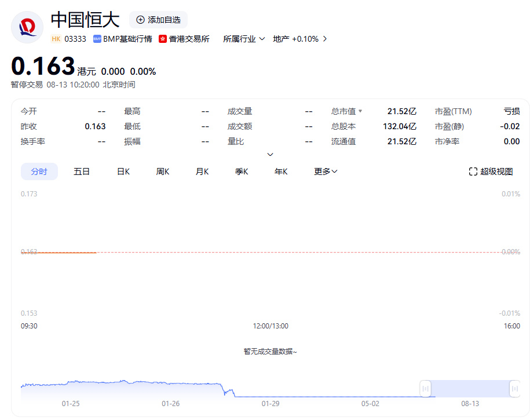Click the 市盈(静) value -0.02

pyautogui.click(x=510, y=126)
